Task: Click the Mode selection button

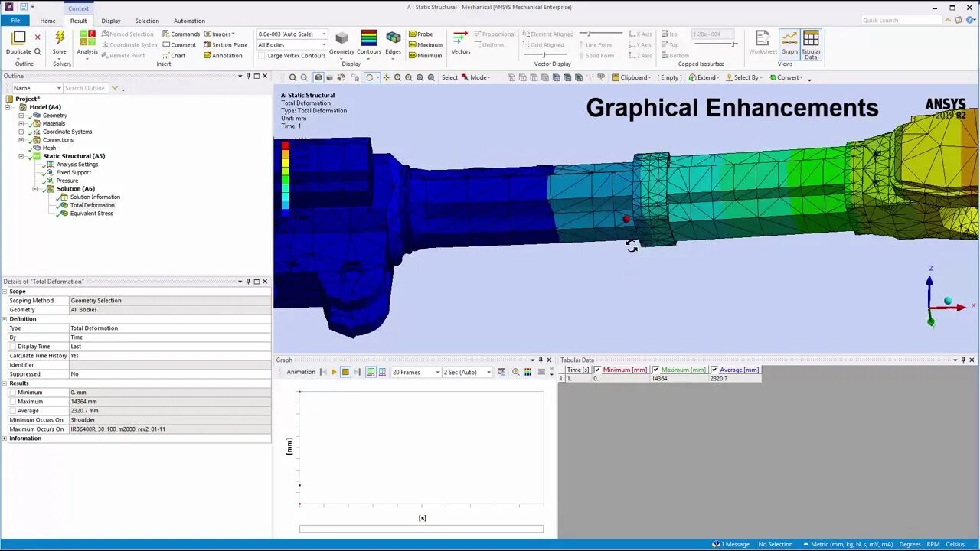Action: point(475,77)
